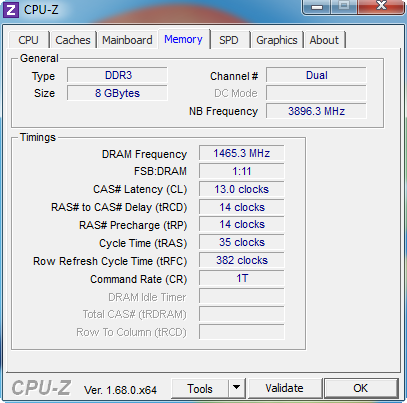Screen dimensions: 407x403
Task: Click the RAS# to CAS# Delay label
Action: point(119,207)
